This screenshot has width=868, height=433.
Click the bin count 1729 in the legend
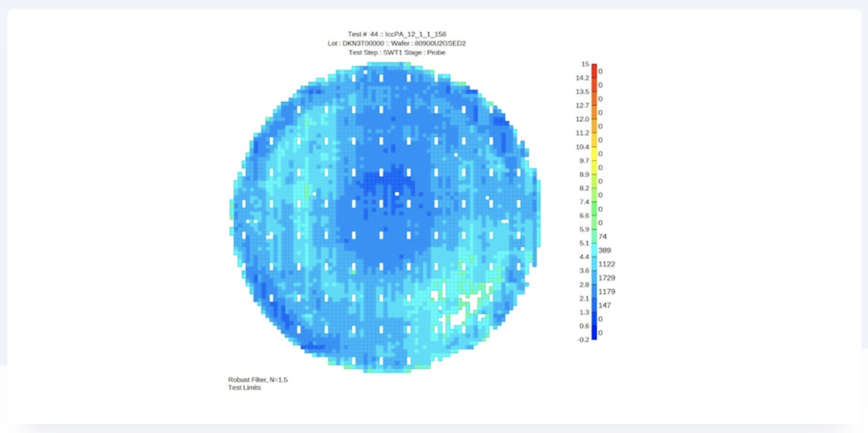(606, 278)
